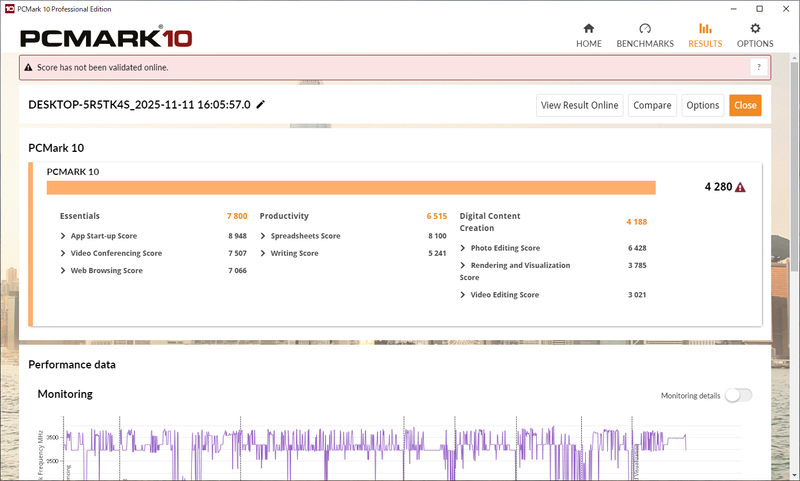Expand Rendering and Visualization Score row
Image resolution: width=800 pixels, height=481 pixels.
click(463, 265)
